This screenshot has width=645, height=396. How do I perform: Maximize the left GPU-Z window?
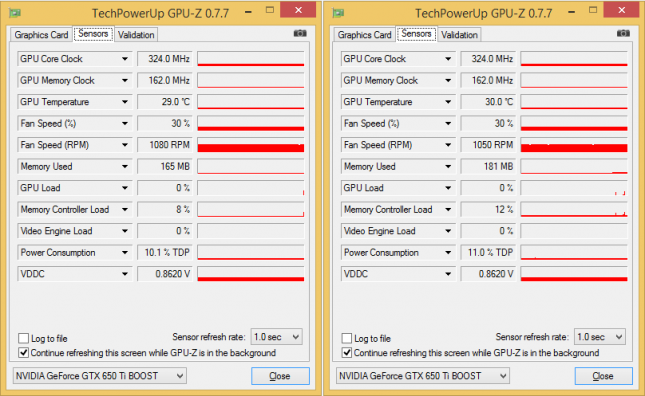(269, 10)
